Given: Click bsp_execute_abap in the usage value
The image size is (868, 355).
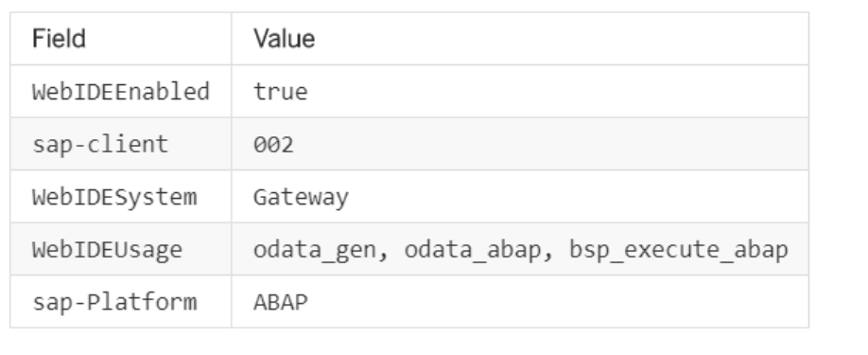Looking at the screenshot, I should click(679, 250).
